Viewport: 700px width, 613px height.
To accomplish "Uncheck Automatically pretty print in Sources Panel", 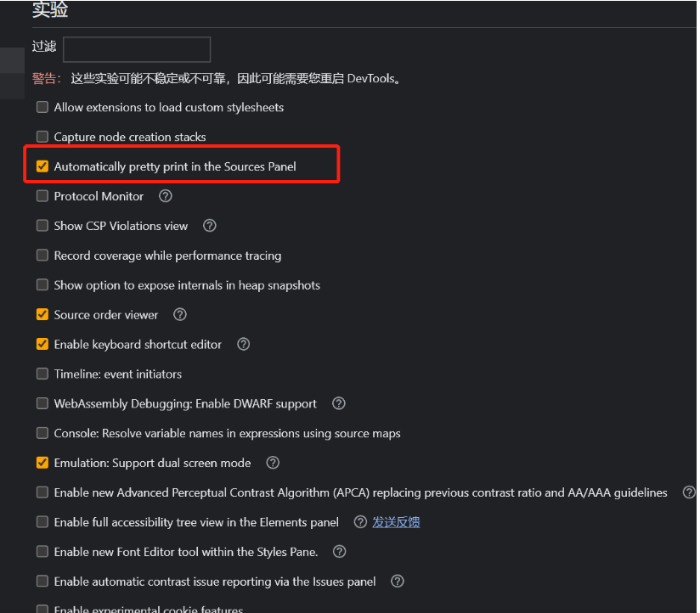I will (42, 166).
